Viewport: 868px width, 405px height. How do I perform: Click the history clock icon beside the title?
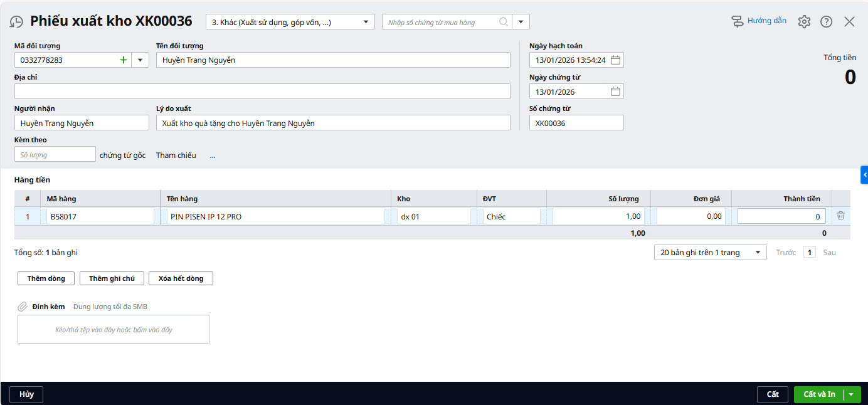[x=16, y=22]
